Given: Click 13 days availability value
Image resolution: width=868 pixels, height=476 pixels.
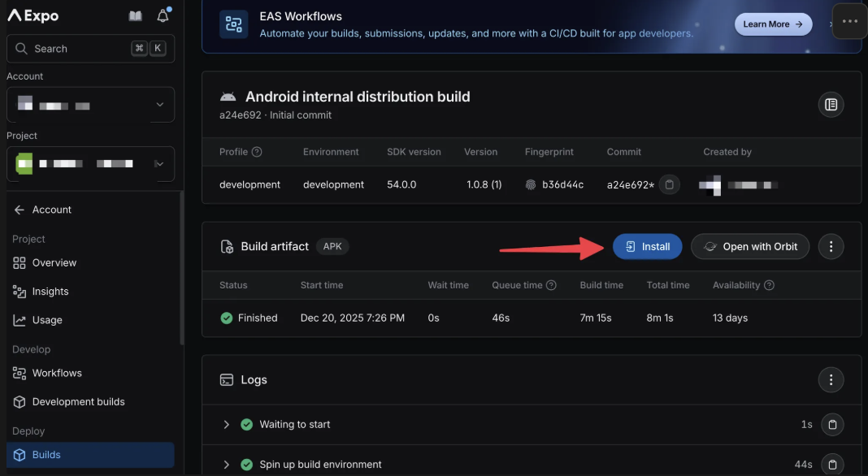Looking at the screenshot, I should pos(730,318).
